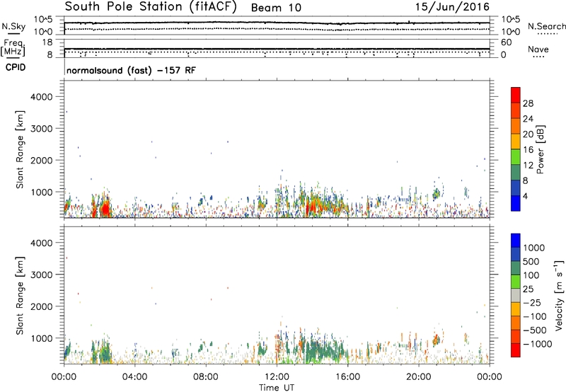Pick the bright blue bottom Power colorbar segment

coord(516,204)
